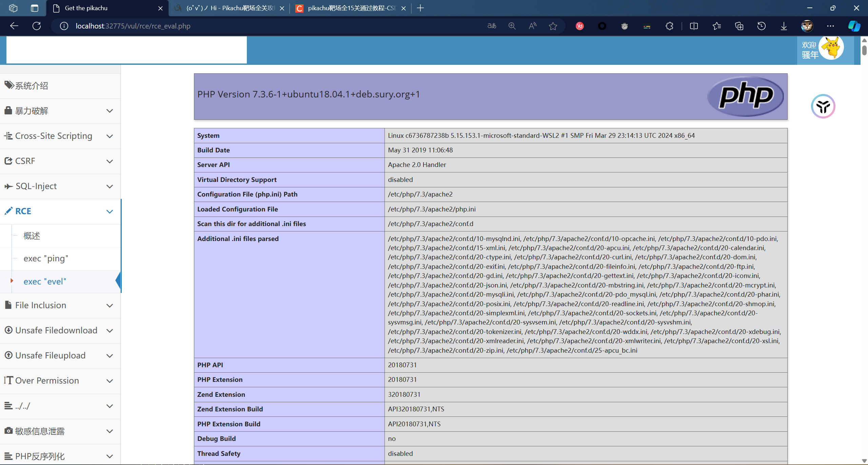Image resolution: width=868 pixels, height=465 pixels.
Task: Click the browser refresh icon
Action: pos(37,26)
